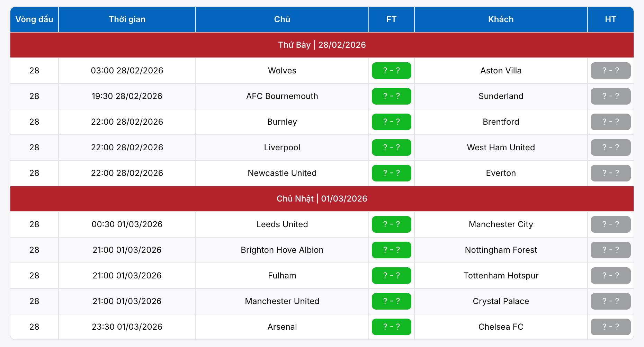Click the "Thời gian" column header

(127, 19)
